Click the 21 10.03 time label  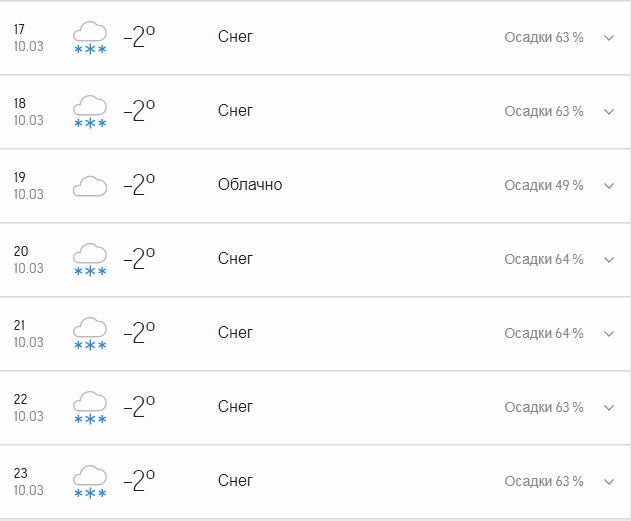(28, 334)
